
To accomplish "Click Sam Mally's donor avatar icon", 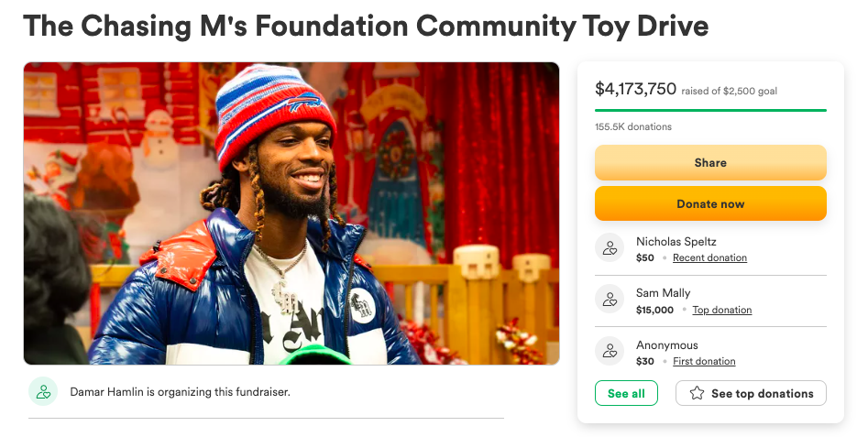I will [610, 300].
